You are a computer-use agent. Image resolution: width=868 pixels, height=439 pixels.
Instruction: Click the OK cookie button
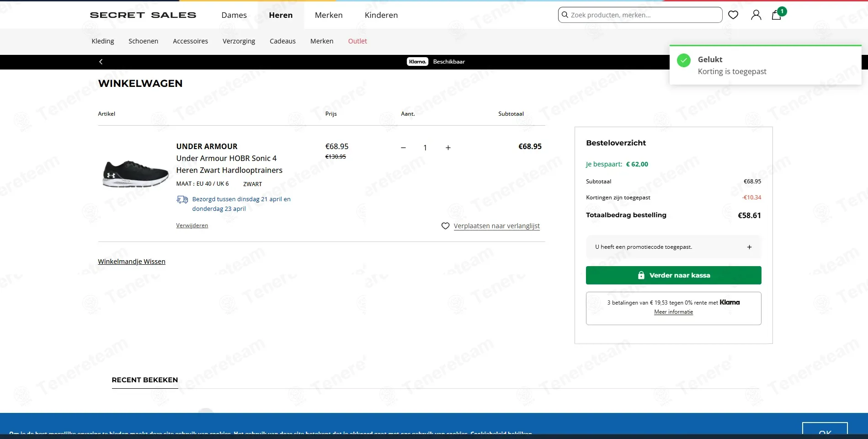tap(825, 431)
